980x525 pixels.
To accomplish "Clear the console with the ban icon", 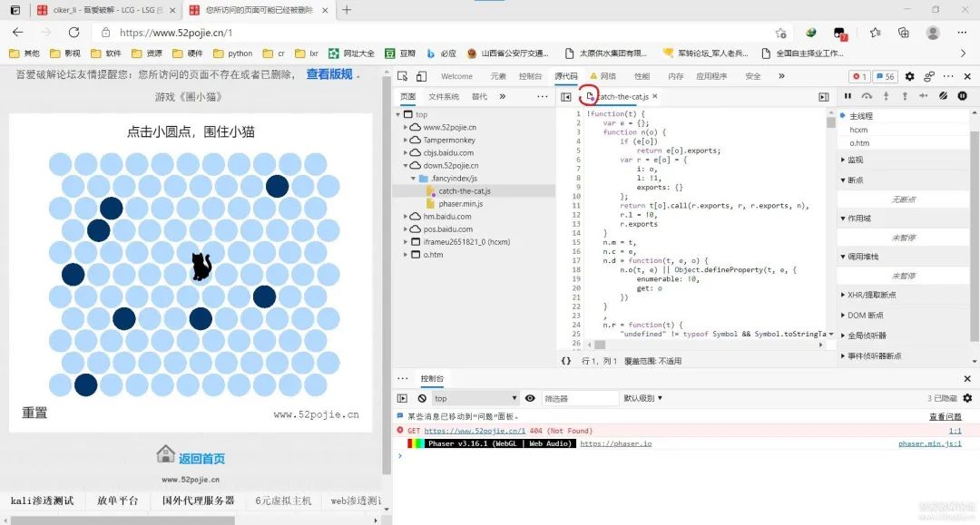I will [422, 398].
